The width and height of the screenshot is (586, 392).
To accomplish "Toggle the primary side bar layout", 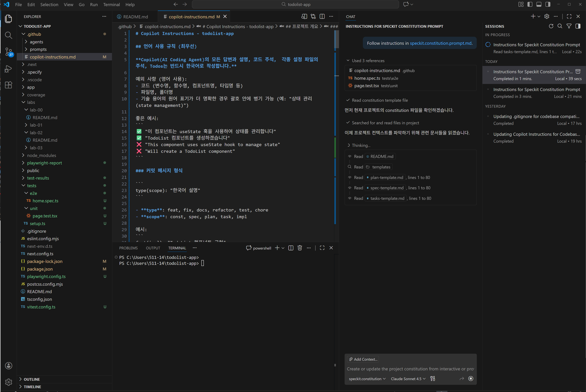I will [530, 4].
